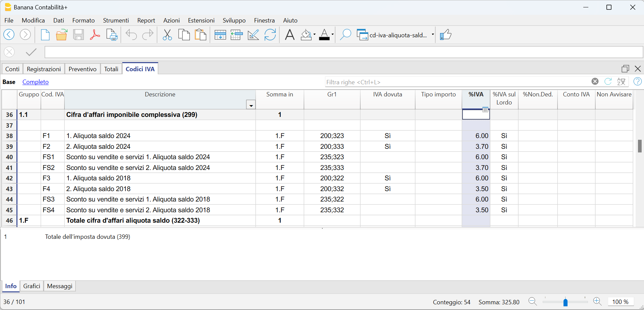Viewport: 644px width, 310px height.
Task: Open the Find magnifier tool
Action: [345, 35]
